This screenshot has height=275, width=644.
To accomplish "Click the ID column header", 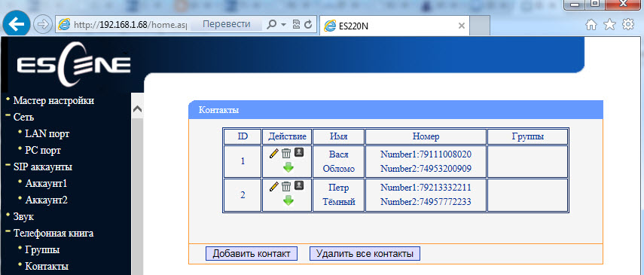I will tap(243, 136).
